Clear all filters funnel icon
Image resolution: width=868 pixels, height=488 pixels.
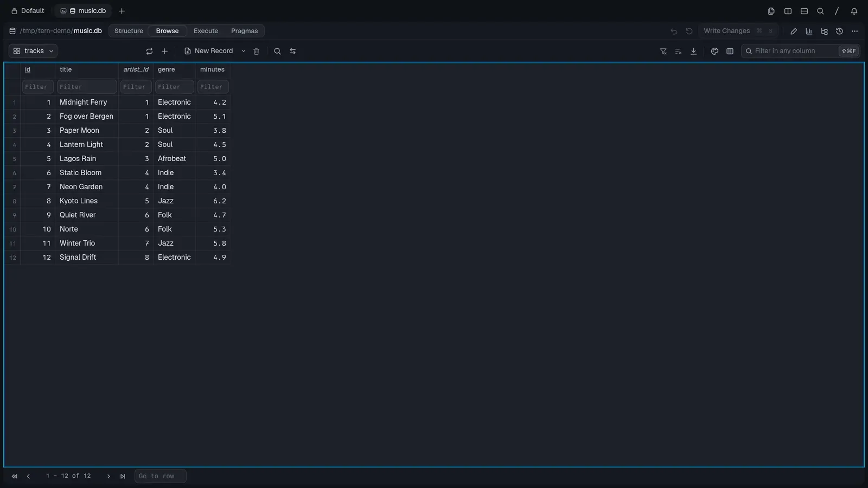(x=663, y=51)
